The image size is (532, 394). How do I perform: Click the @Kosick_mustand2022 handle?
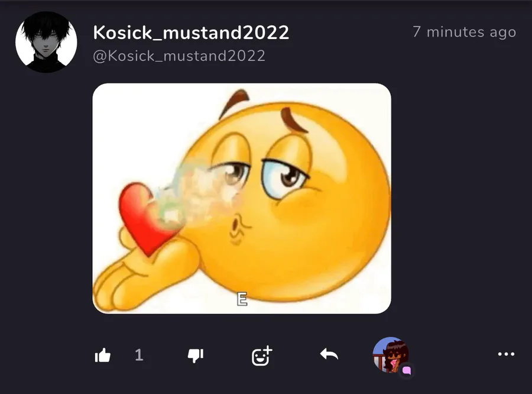point(179,56)
